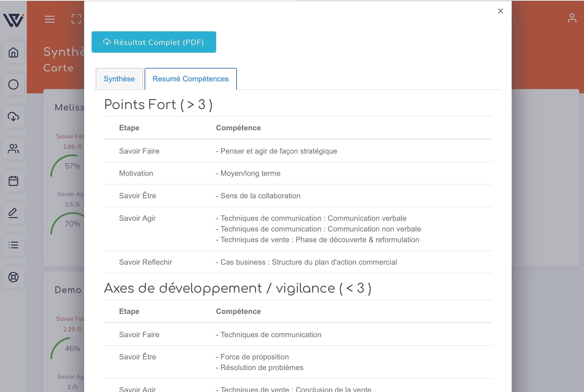Open the user profile icon
The width and height of the screenshot is (584, 392).
pos(572,18)
